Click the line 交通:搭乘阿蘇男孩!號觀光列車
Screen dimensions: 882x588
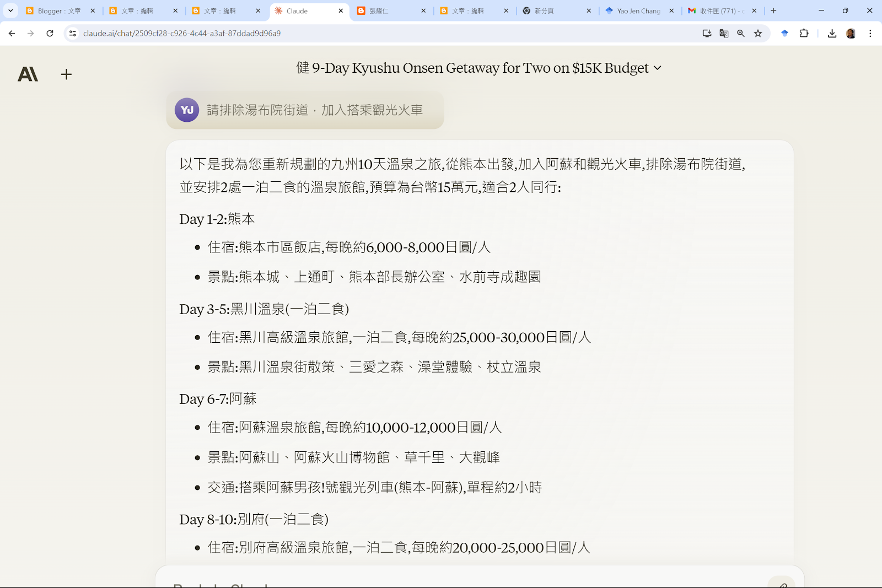(375, 488)
